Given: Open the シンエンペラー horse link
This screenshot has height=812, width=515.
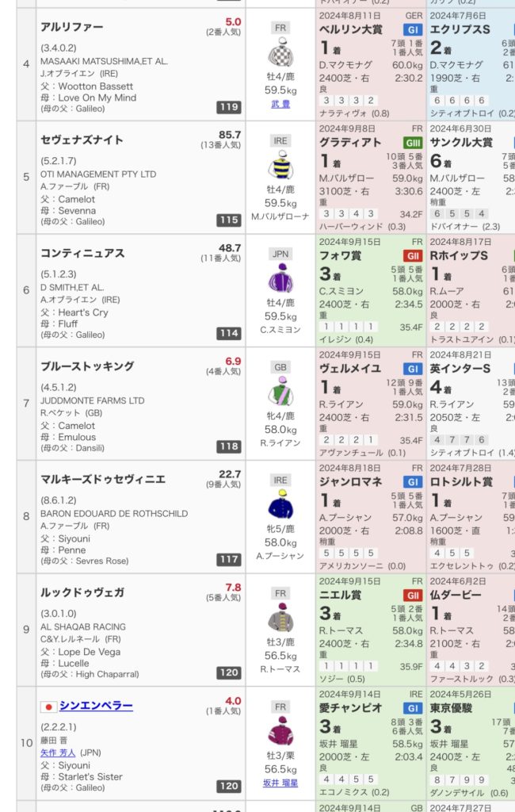Looking at the screenshot, I should 96,707.
